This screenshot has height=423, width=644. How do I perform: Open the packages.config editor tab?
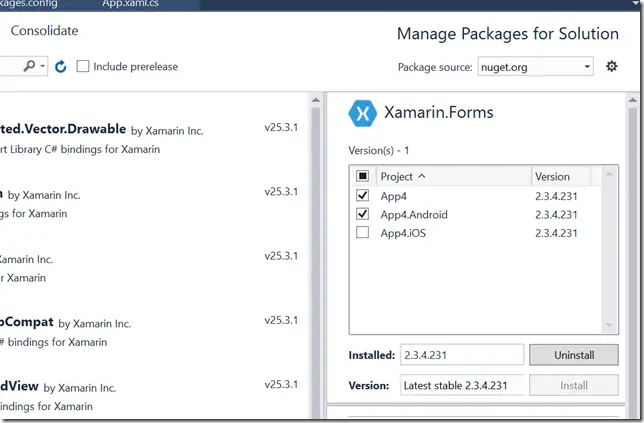coord(29,4)
